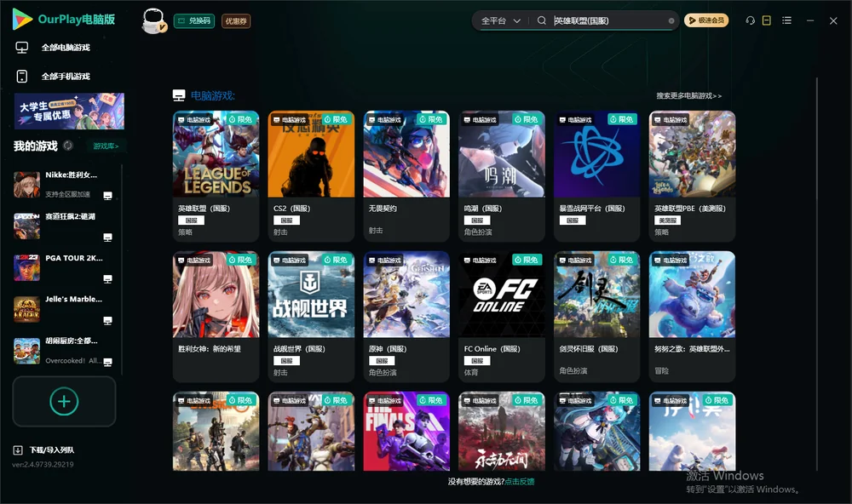The height and width of the screenshot is (504, 852).
Task: Expand the 全平台 platform dropdown
Action: (x=500, y=20)
